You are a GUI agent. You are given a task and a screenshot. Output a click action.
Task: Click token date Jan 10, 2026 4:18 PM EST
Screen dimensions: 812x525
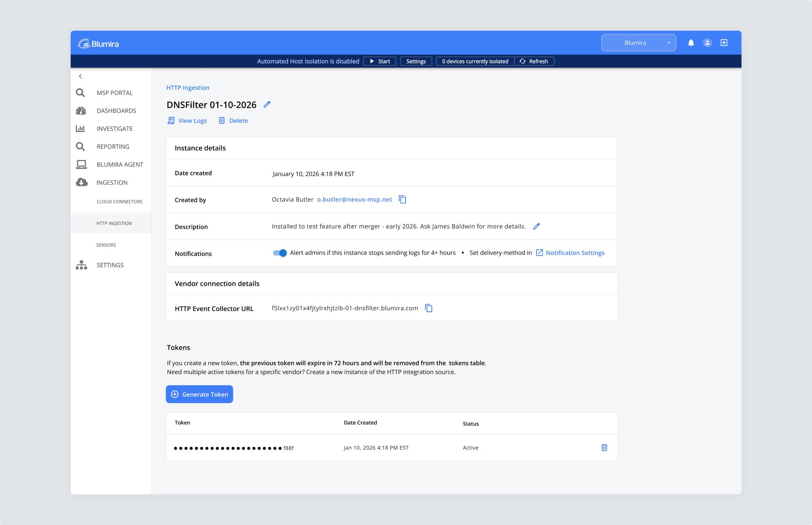tap(376, 448)
